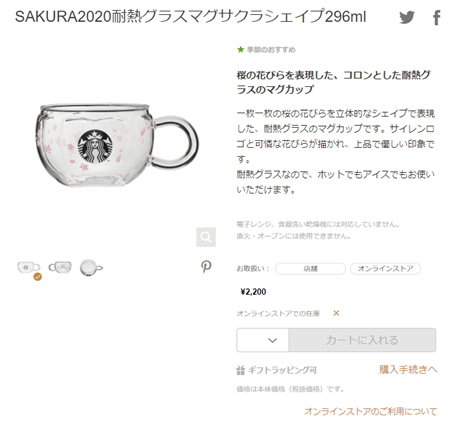Open the 購入手続きへ link
The width and height of the screenshot is (456, 435).
point(408,370)
